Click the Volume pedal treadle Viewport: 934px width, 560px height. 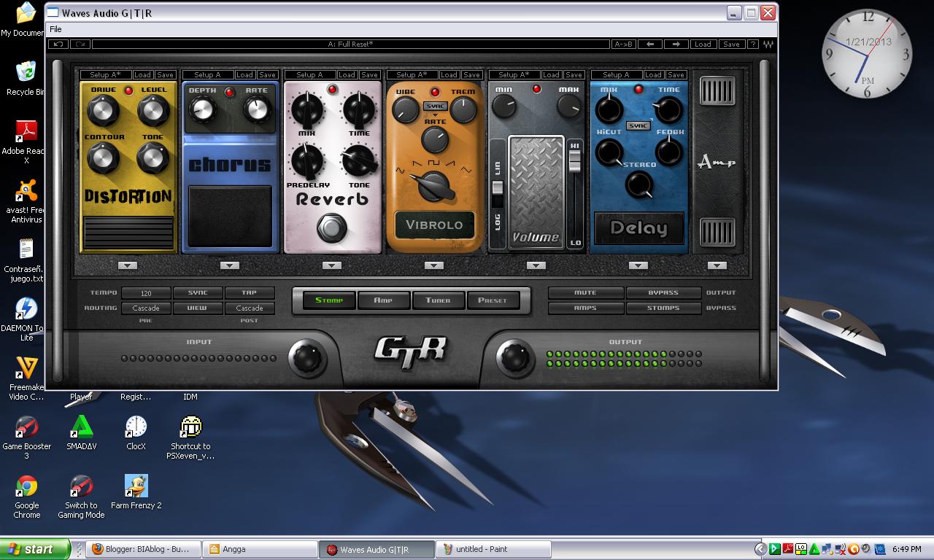(536, 192)
